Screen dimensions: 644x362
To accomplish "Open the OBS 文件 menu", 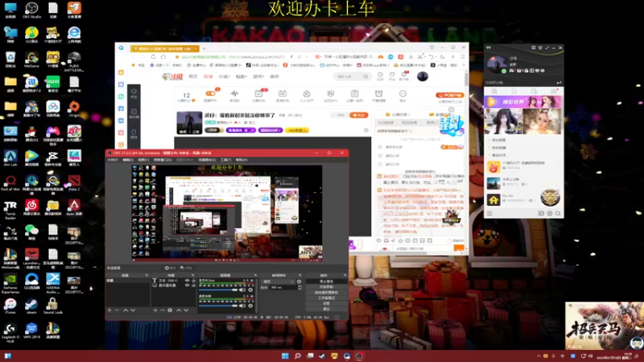I will [x=112, y=159].
